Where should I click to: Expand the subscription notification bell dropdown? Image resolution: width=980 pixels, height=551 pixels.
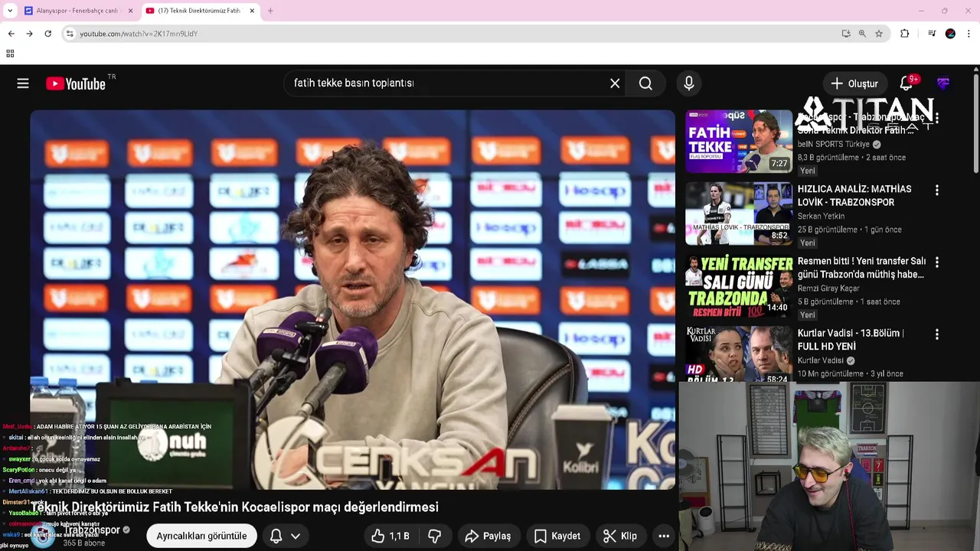[285, 536]
